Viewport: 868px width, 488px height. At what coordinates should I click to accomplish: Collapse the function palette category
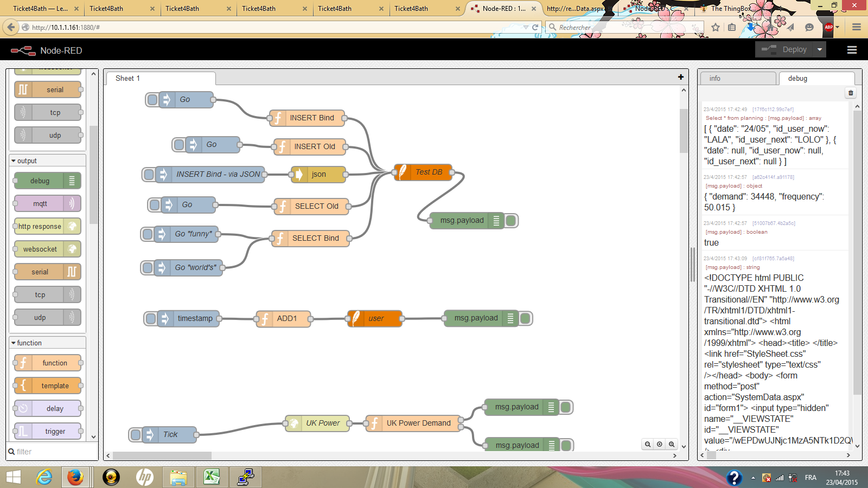click(14, 343)
